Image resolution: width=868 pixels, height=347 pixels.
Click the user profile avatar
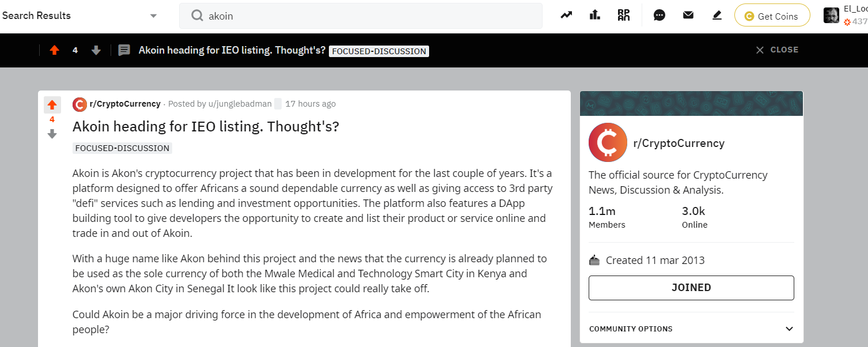(x=831, y=16)
